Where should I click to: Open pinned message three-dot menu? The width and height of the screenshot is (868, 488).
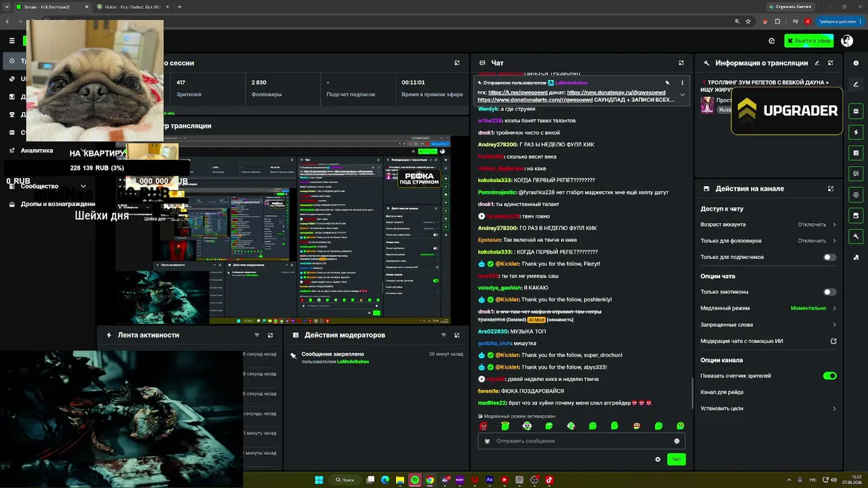682,83
